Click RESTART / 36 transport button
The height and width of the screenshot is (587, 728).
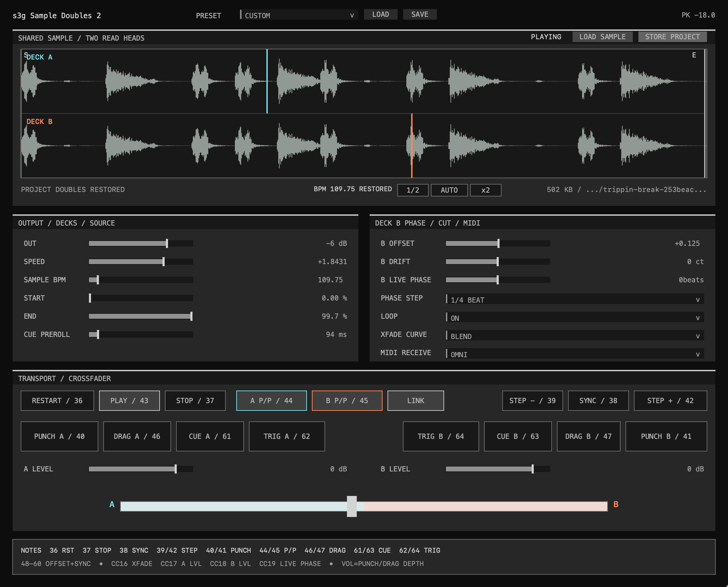coord(57,401)
